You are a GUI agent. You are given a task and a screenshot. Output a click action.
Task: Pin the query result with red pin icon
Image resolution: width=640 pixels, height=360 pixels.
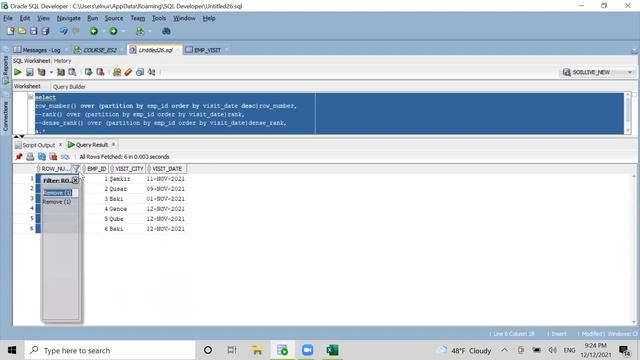click(x=19, y=157)
